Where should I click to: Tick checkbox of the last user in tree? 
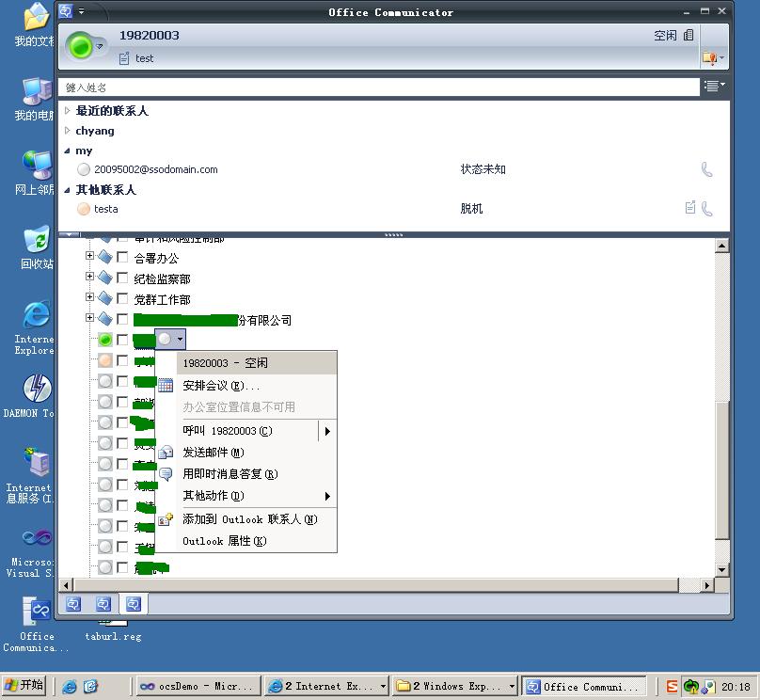coord(122,567)
